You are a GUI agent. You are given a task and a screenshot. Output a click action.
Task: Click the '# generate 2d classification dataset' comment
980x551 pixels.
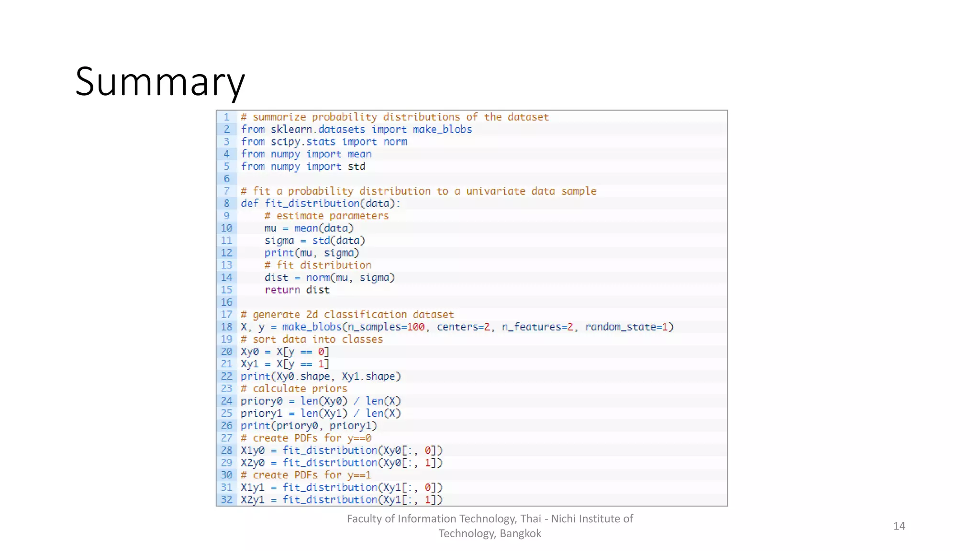point(347,315)
